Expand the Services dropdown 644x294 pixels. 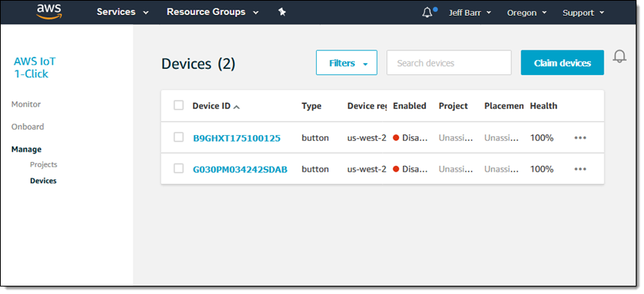pos(122,12)
